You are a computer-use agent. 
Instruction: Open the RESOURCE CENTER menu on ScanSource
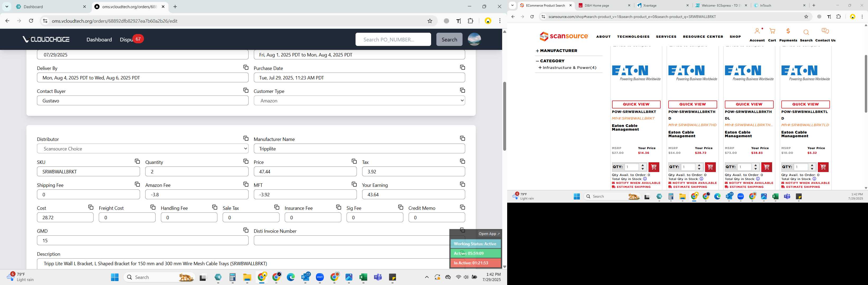click(703, 37)
